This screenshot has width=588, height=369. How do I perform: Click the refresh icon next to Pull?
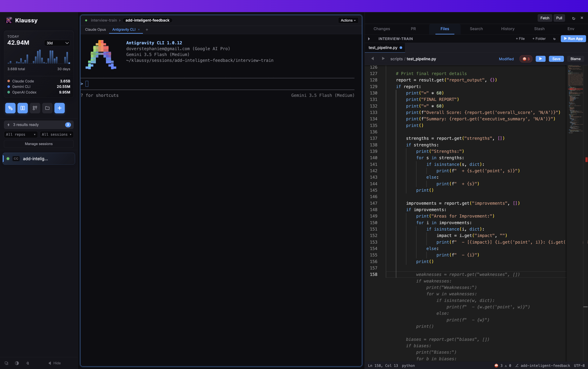[x=574, y=18]
